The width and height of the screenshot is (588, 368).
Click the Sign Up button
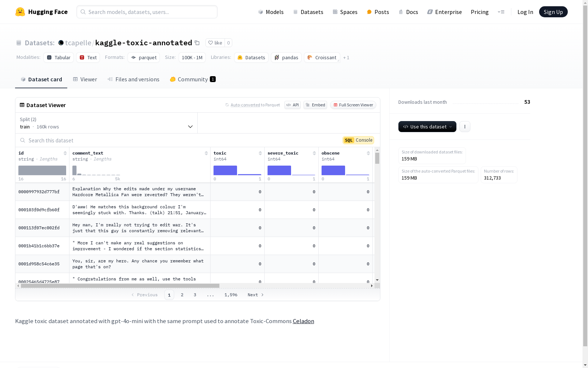tap(553, 12)
